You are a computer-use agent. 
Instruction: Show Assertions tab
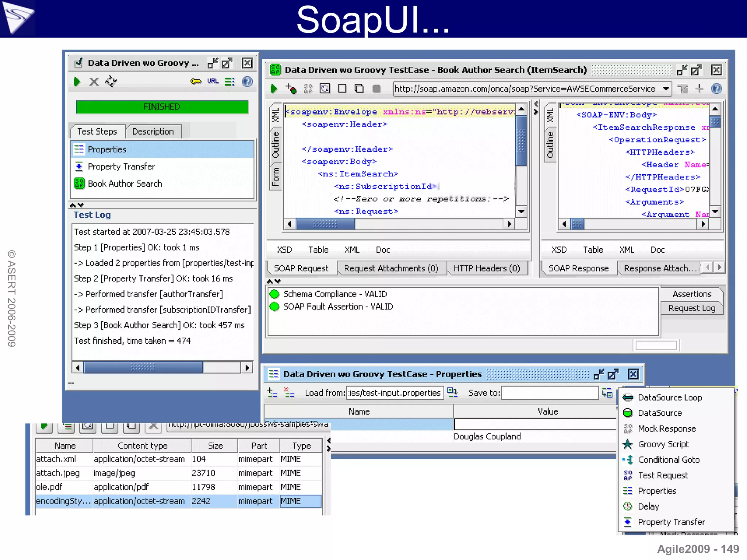(692, 294)
